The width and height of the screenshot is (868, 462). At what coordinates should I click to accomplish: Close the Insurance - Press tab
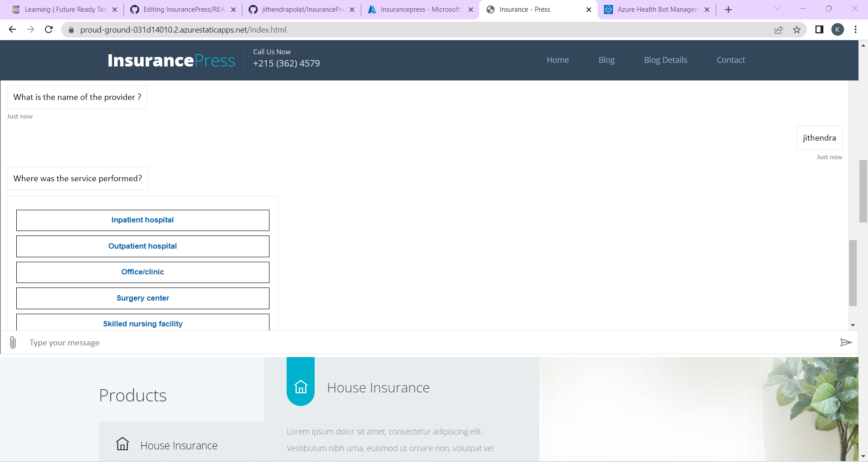[x=589, y=9]
